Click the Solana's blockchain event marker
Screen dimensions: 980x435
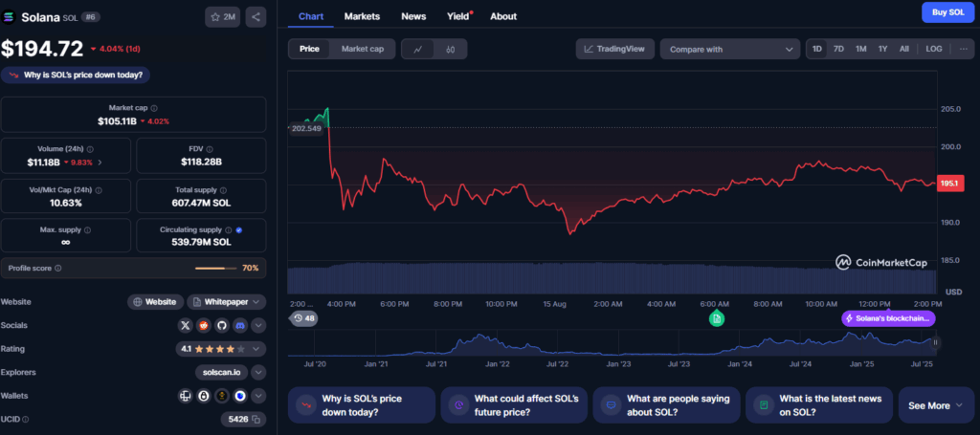pos(888,318)
